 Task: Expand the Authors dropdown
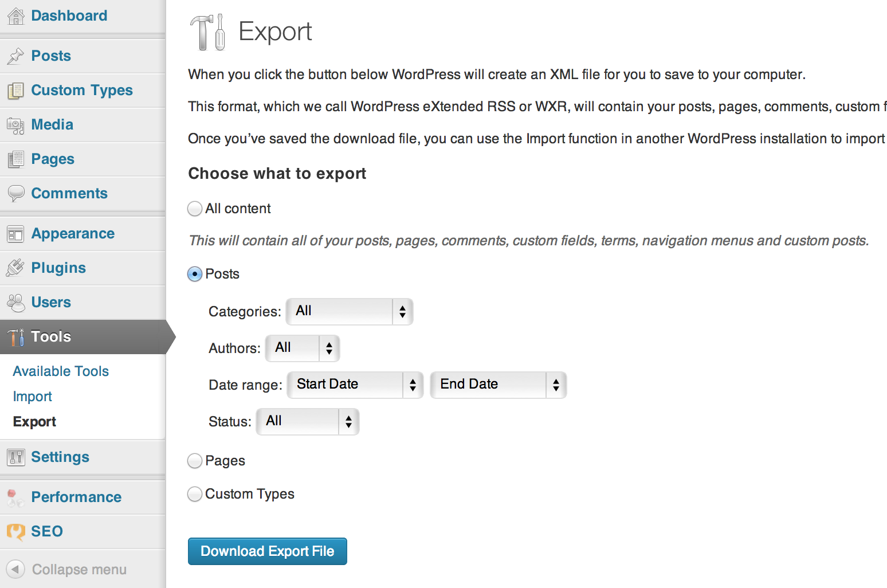(x=303, y=348)
